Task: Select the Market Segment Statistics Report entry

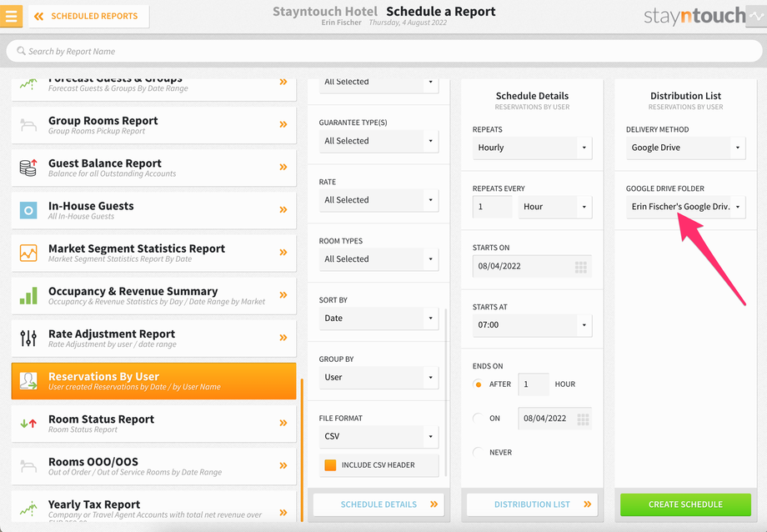Action: coord(153,253)
